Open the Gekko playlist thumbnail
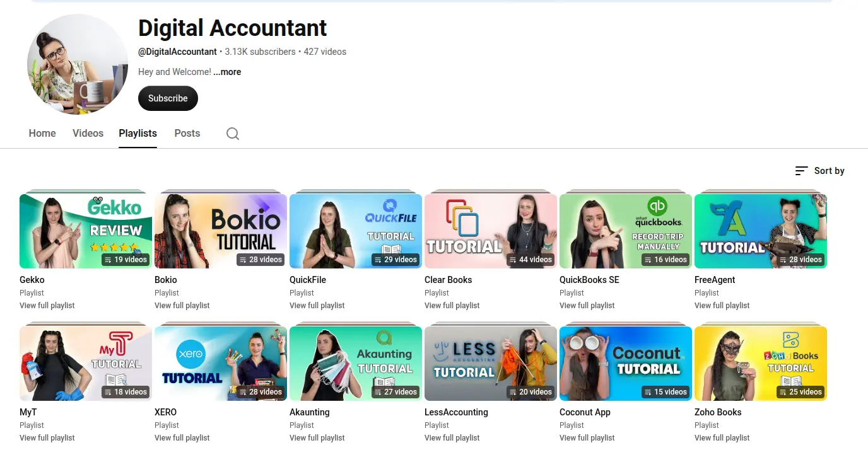This screenshot has height=450, width=868. click(86, 231)
